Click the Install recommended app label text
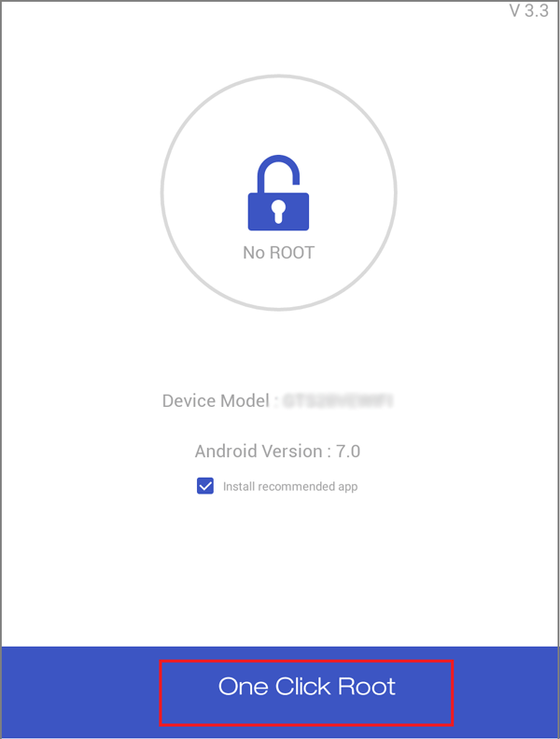 pos(290,486)
